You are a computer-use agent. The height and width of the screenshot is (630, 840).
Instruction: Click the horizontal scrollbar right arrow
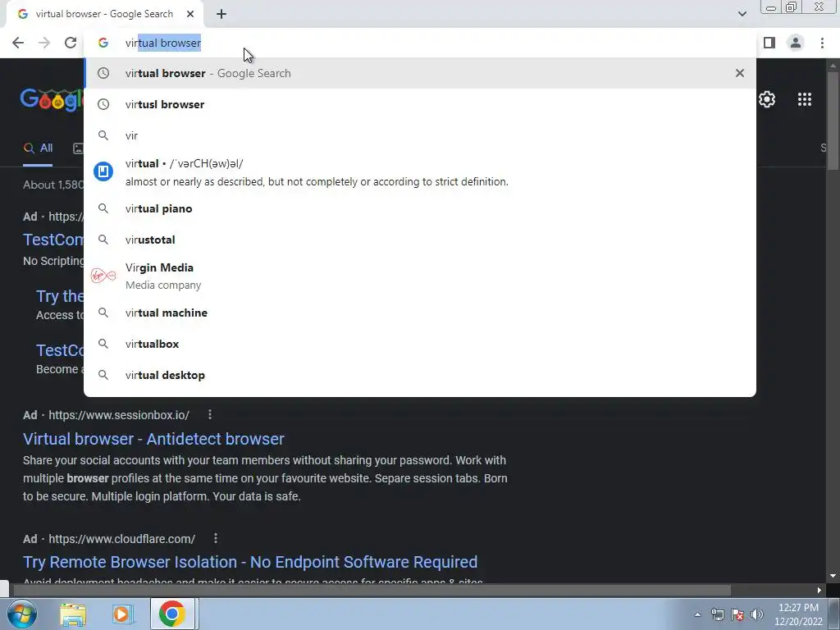tap(819, 590)
